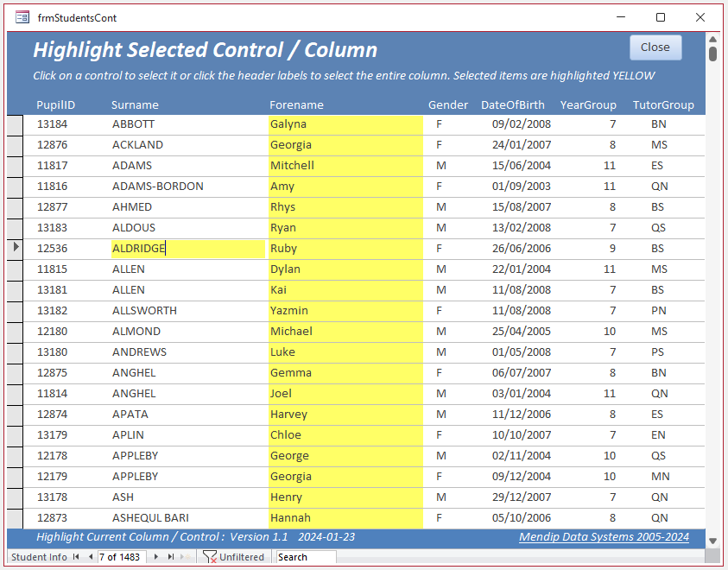
Task: Click gender M for ADAMS Mitchell
Action: point(440,165)
